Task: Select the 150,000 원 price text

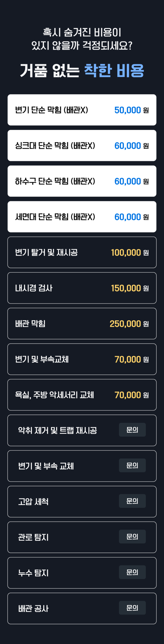Action: (x=129, y=288)
